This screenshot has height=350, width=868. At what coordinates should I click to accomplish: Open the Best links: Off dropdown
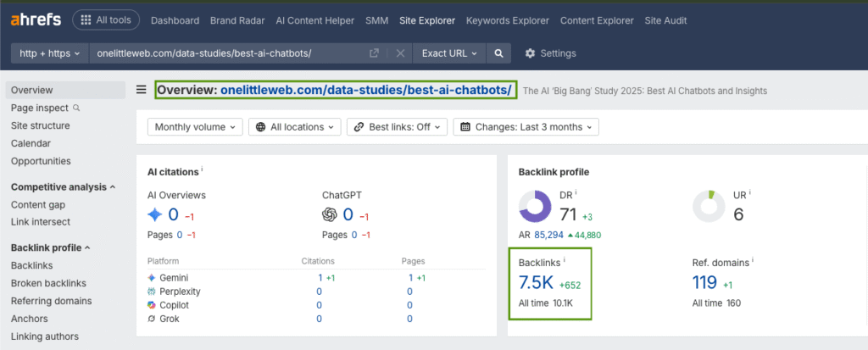pyautogui.click(x=398, y=127)
